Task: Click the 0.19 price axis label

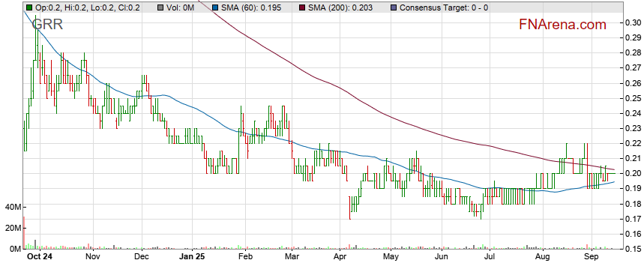Action: [x=634, y=188]
